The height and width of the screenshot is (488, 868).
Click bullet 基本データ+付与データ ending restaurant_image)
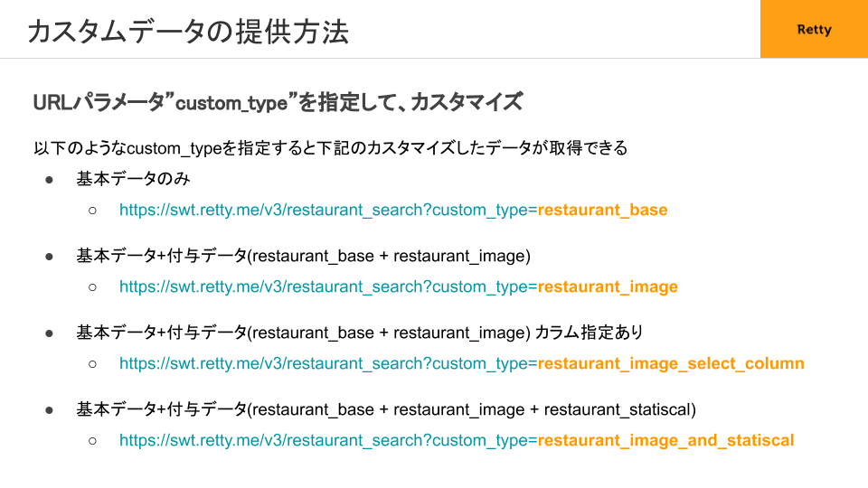click(x=304, y=256)
